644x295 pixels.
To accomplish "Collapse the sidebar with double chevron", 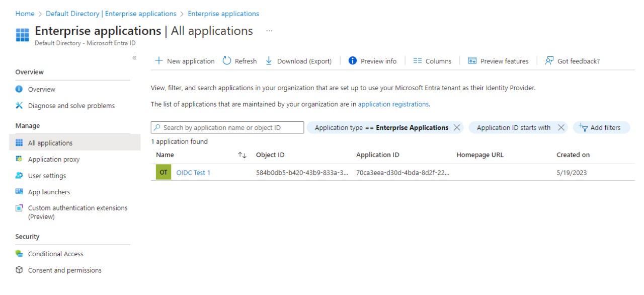I will pyautogui.click(x=134, y=58).
